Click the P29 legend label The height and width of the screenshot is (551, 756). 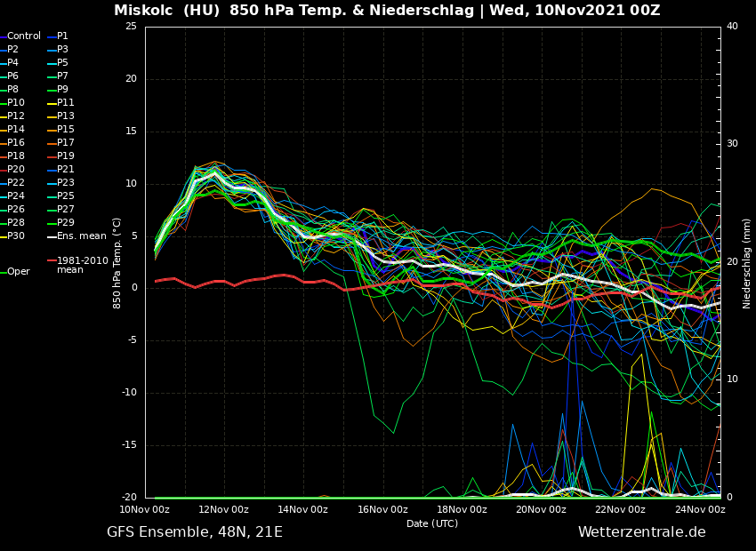66,223
